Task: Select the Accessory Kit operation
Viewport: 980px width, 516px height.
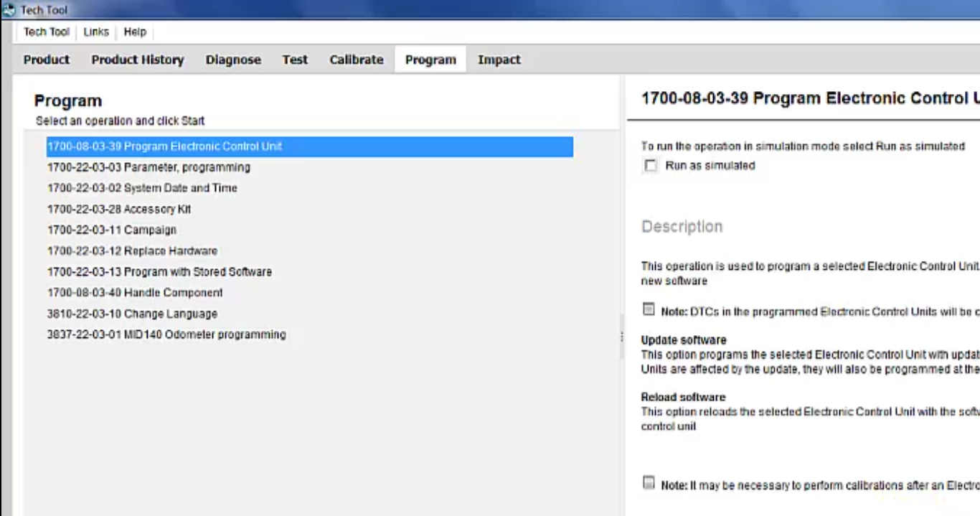Action: click(119, 209)
